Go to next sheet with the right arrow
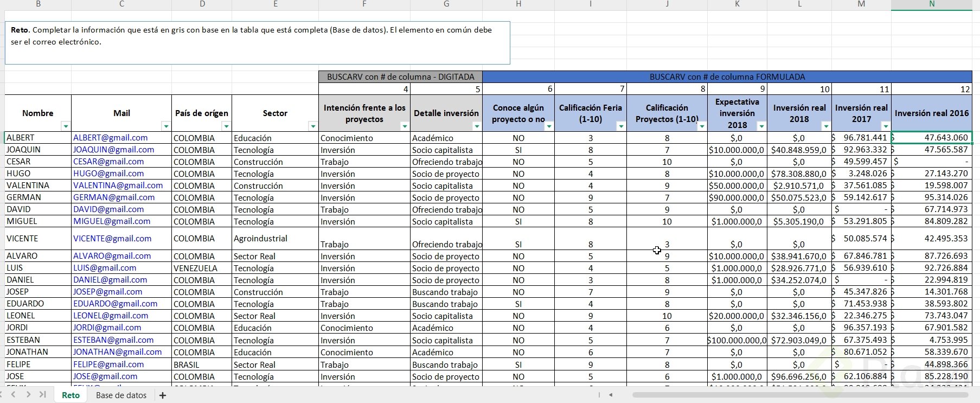 point(28,394)
